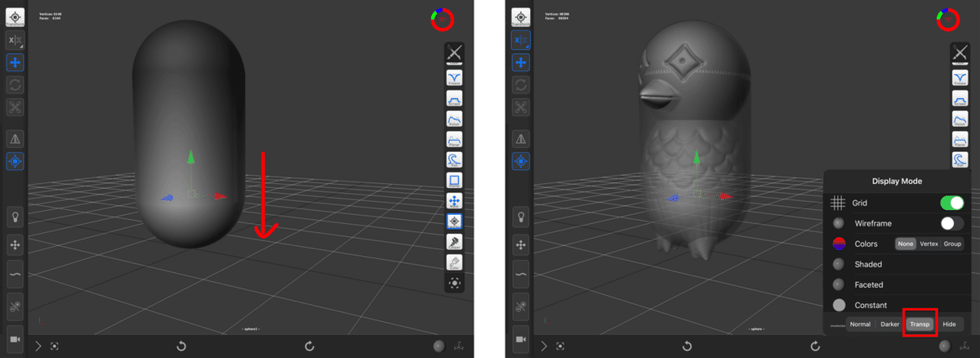This screenshot has height=358, width=980.
Task: Toggle X symmetry in right screenshot
Action: [521, 40]
